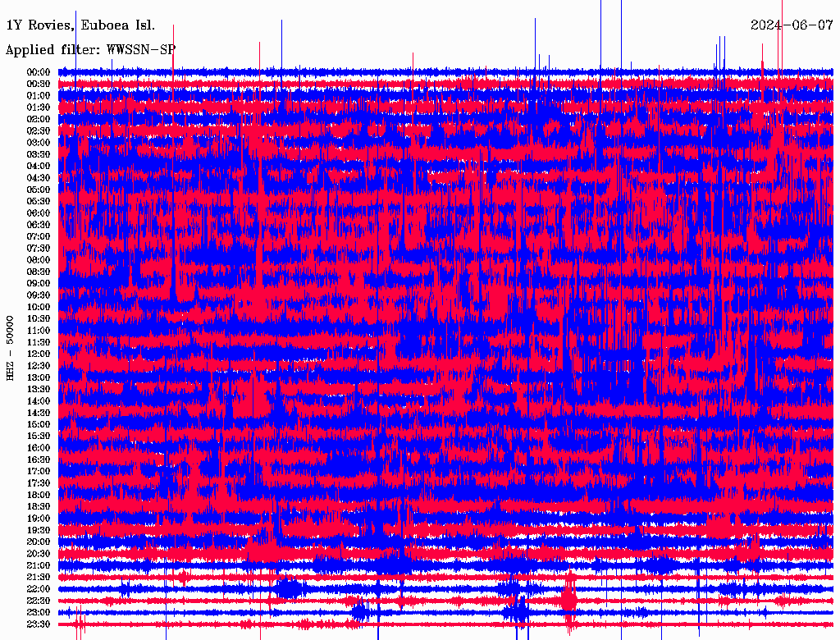This screenshot has width=840, height=640.
Task: Select the 05:30 time label
Action: pos(39,202)
